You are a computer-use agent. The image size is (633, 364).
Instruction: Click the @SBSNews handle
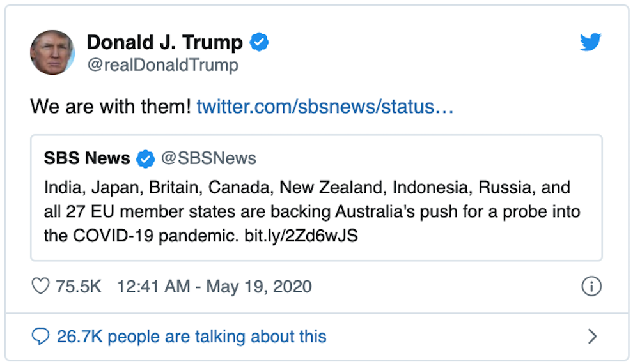[208, 158]
